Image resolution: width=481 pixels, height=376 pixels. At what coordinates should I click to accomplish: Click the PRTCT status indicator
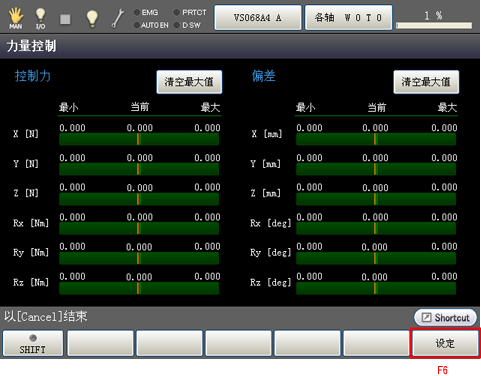pyautogui.click(x=190, y=12)
